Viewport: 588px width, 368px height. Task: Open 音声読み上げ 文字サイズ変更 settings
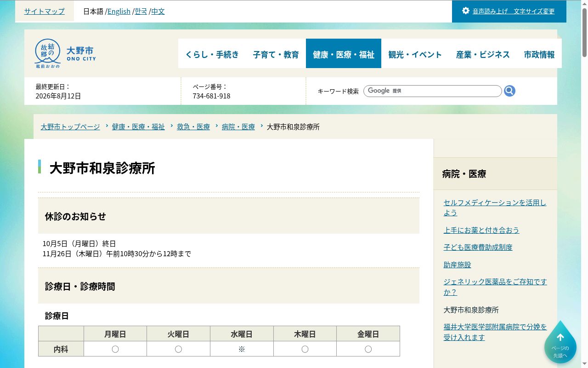coord(514,11)
